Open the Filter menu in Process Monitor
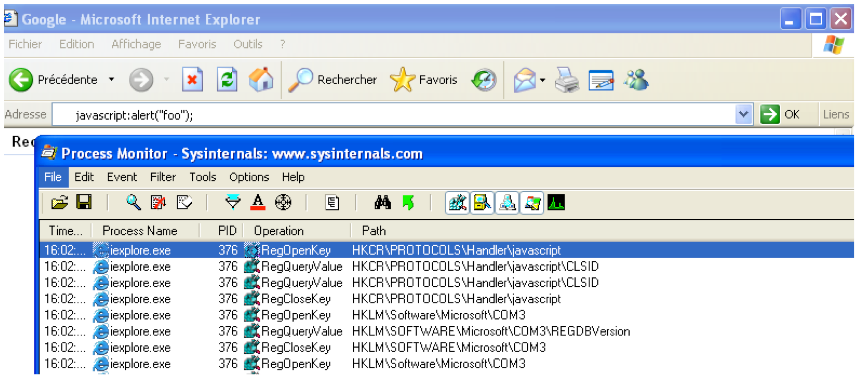The image size is (865, 386). pyautogui.click(x=163, y=177)
